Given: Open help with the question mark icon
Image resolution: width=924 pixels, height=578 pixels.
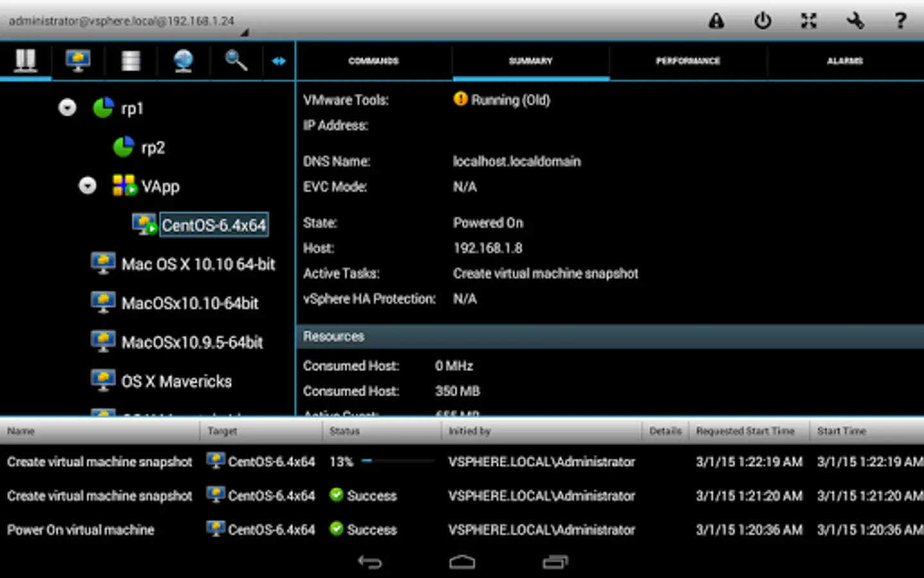Looking at the screenshot, I should click(x=901, y=21).
